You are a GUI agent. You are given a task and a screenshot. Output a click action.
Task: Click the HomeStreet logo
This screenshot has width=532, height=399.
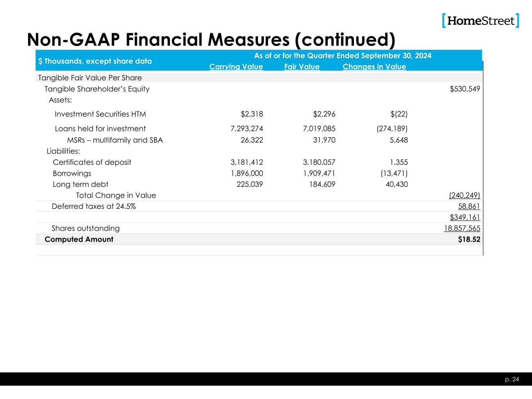pyautogui.click(x=481, y=21)
